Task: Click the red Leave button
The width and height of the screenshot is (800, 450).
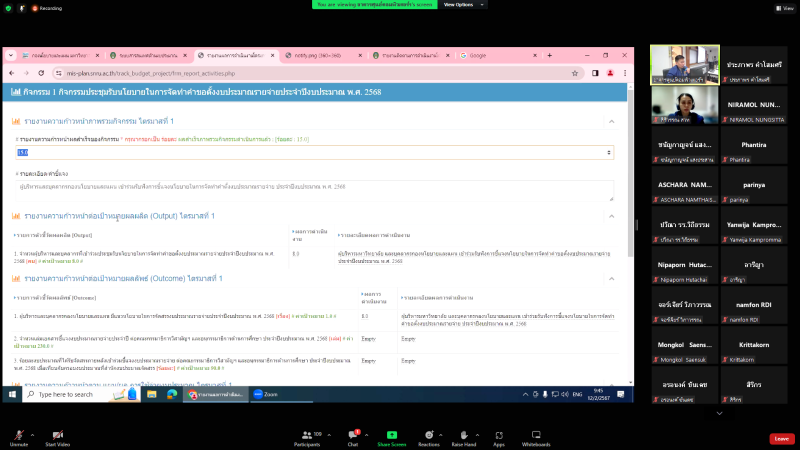Action: pos(781,438)
